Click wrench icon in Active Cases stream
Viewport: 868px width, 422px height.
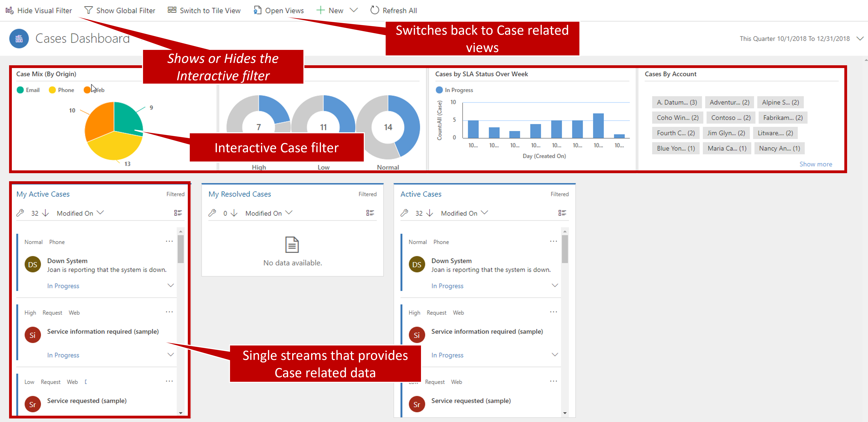(404, 213)
